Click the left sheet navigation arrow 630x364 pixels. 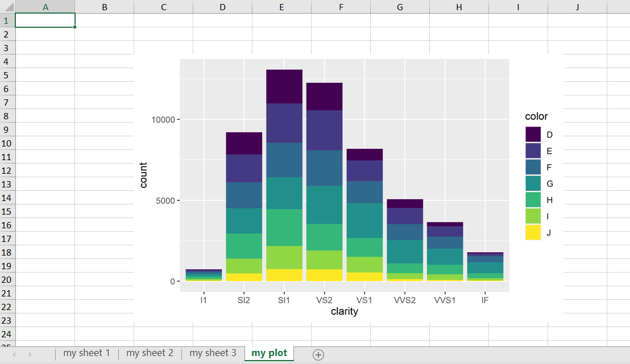13,354
